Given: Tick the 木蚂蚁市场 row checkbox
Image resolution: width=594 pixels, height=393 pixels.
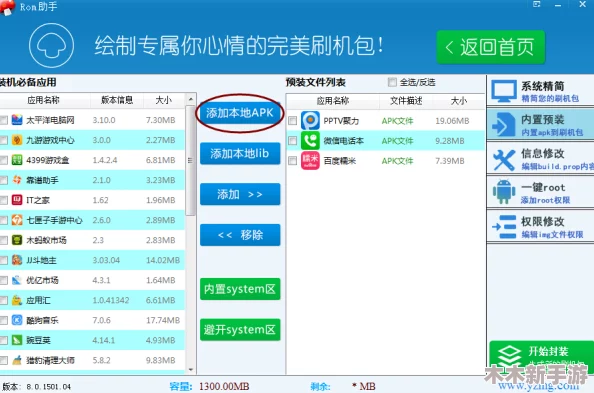Looking at the screenshot, I should [x=4, y=240].
